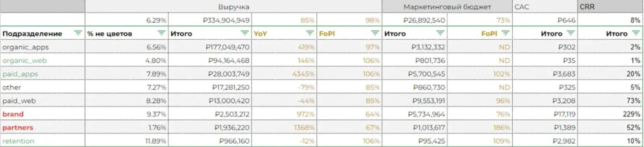This screenshot has width=644, height=147.
Task: Open filter icon on CRR Итого column
Action: point(636,33)
